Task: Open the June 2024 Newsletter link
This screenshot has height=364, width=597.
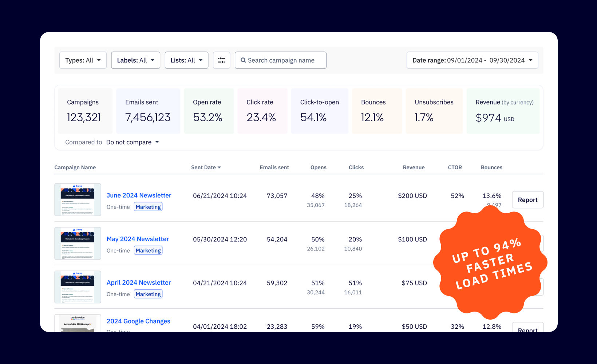Action: click(139, 195)
